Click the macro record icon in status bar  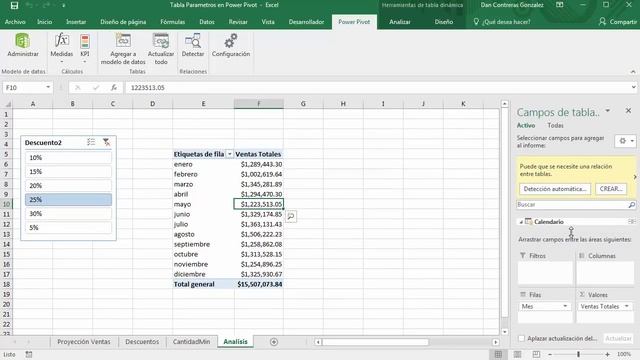[29, 355]
